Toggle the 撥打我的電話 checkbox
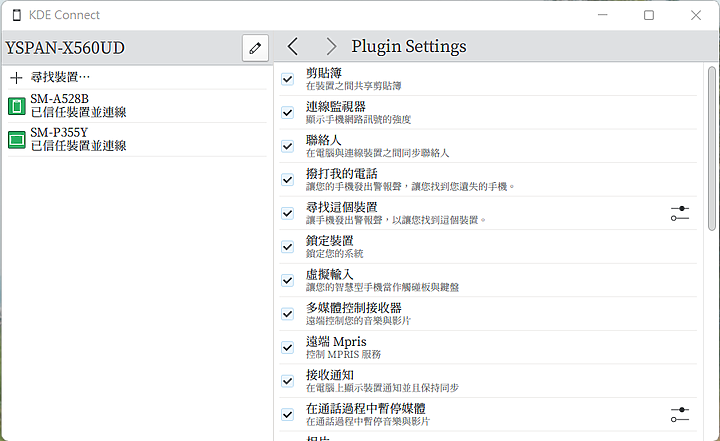720x441 pixels. pyautogui.click(x=287, y=180)
